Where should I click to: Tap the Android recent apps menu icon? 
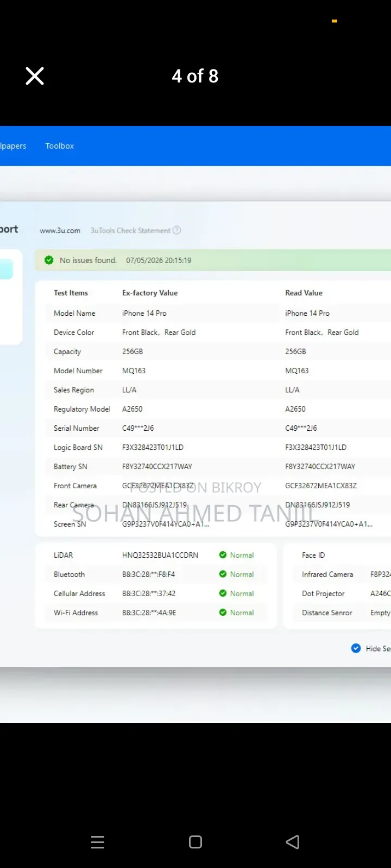98,842
